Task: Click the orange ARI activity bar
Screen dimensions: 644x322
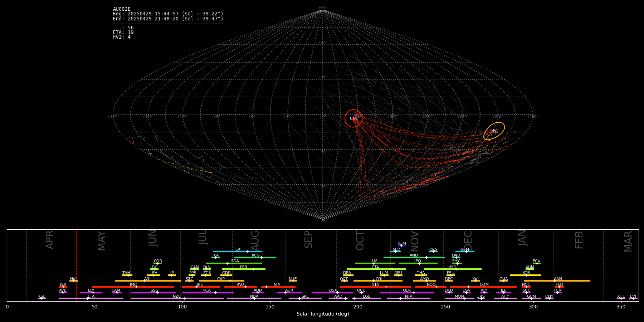Action: pos(148,281)
